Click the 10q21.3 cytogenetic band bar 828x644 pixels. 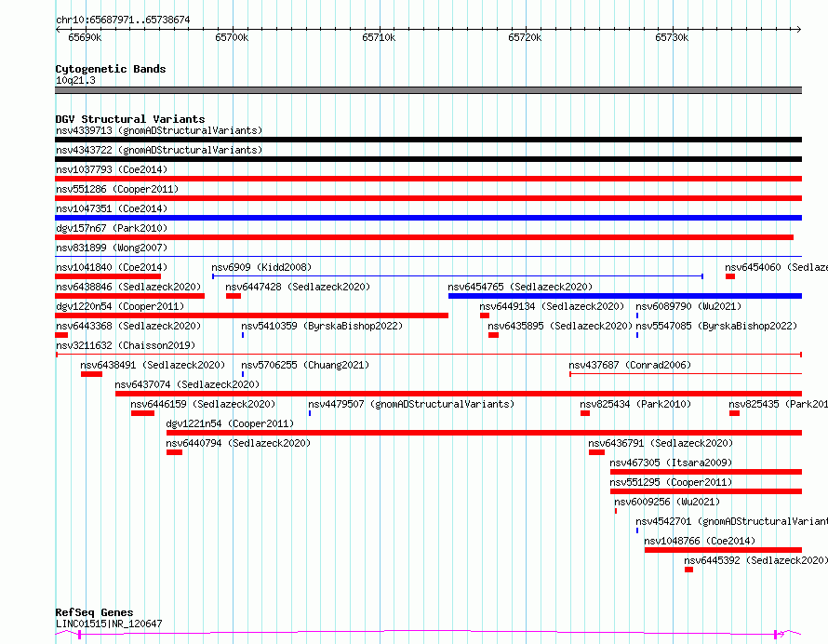pos(428,90)
